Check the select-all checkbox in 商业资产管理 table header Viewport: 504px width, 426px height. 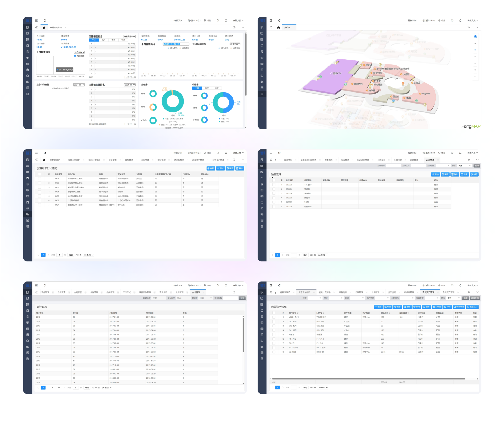274,313
